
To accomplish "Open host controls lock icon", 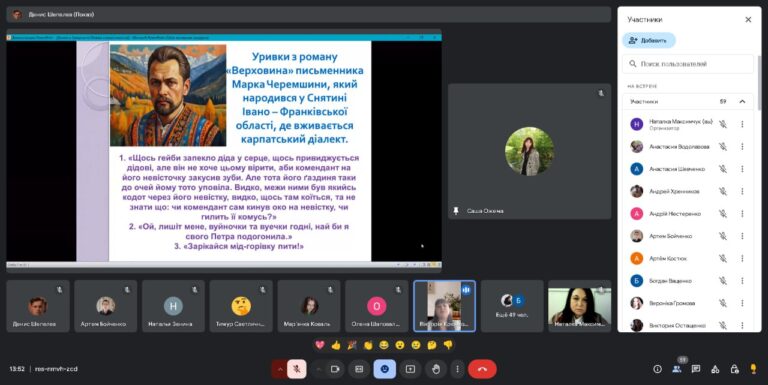I will pyautogui.click(x=734, y=369).
